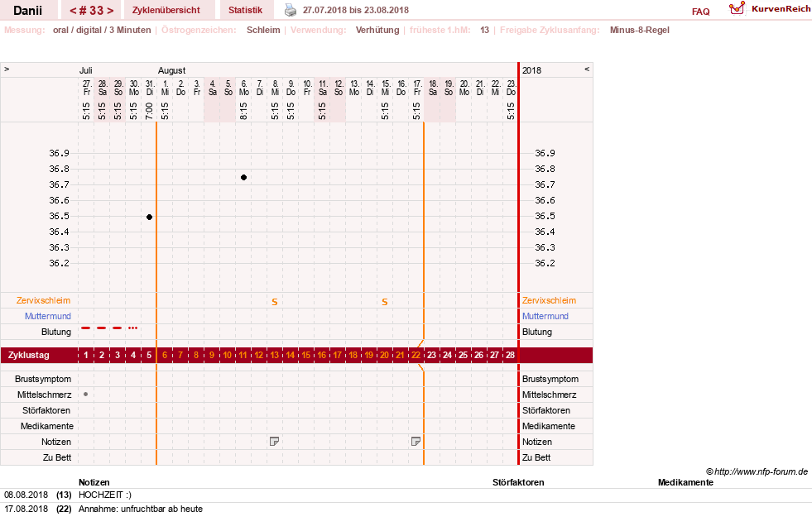812x531 pixels.
Task: Click the Juli month label
Action: point(85,70)
